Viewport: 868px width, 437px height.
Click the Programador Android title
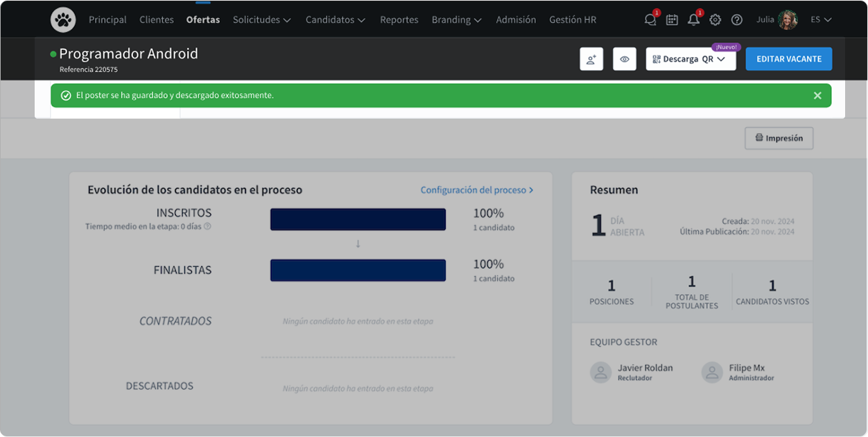(x=128, y=53)
